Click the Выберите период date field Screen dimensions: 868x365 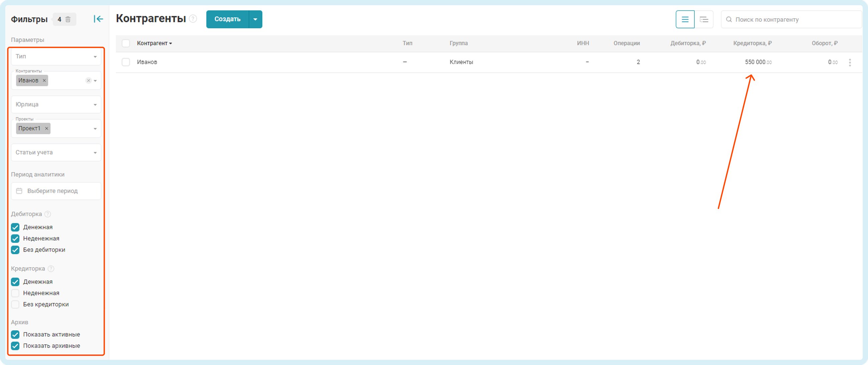[x=56, y=191]
